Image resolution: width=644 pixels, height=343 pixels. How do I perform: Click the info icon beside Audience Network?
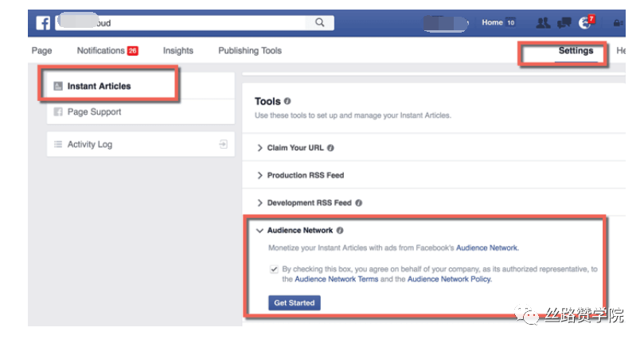[x=340, y=231]
